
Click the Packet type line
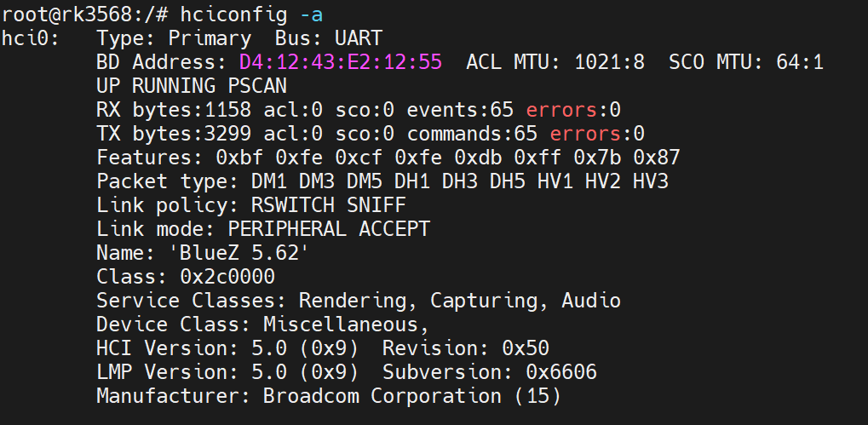pyautogui.click(x=382, y=181)
